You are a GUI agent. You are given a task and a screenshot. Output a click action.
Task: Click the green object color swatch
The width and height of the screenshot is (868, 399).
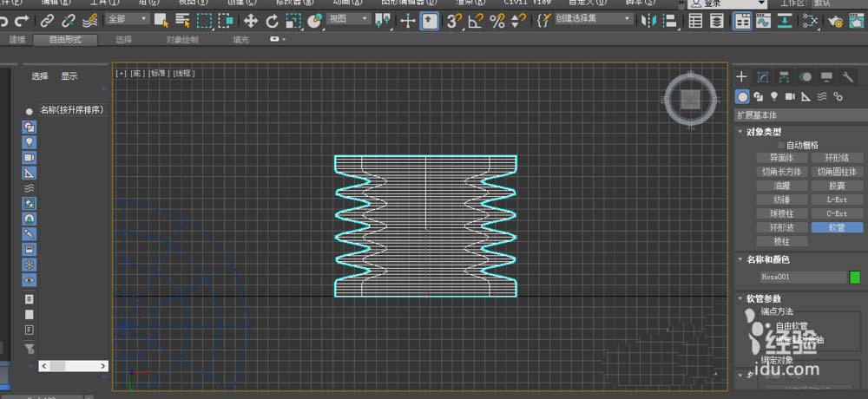(x=854, y=278)
